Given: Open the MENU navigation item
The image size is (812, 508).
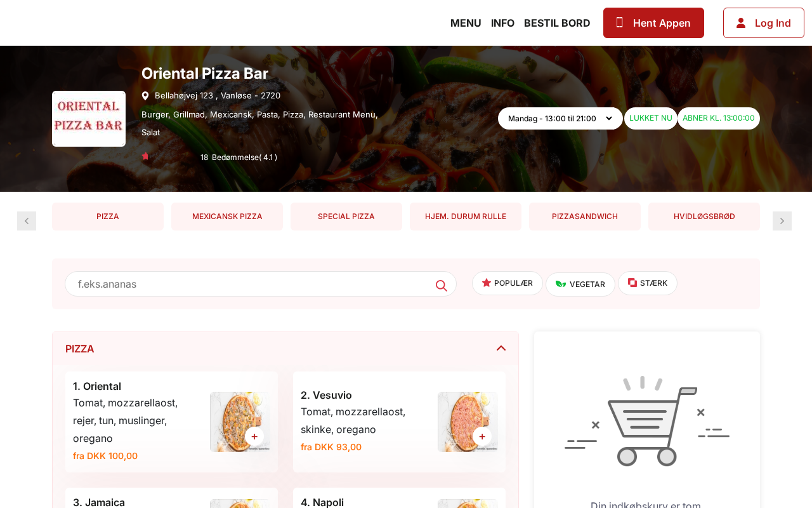Looking at the screenshot, I should click(x=466, y=23).
